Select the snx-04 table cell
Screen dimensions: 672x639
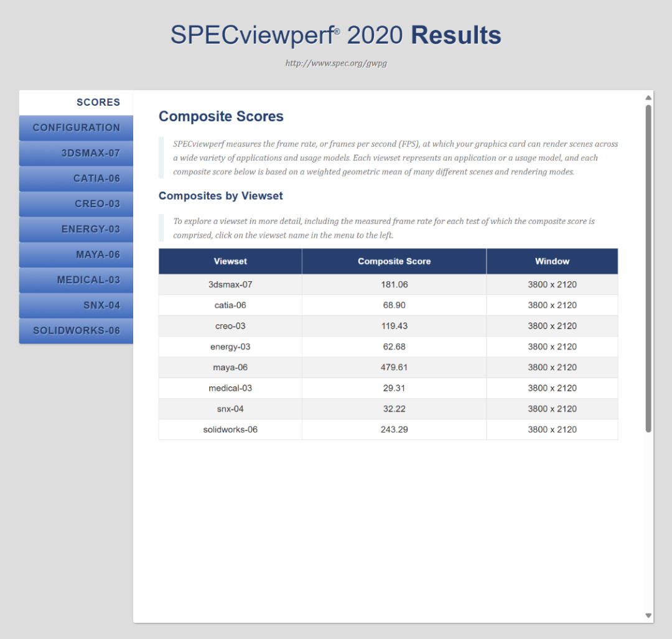click(x=230, y=409)
